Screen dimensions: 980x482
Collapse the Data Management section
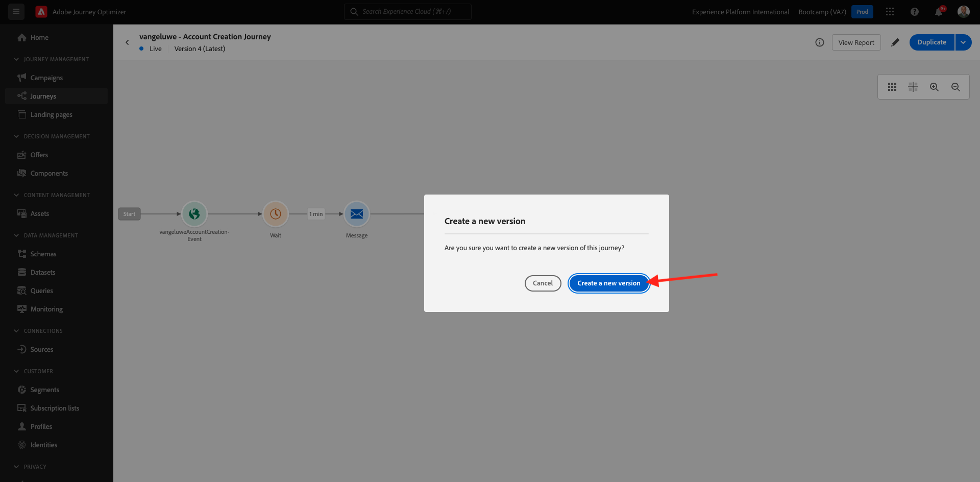16,235
